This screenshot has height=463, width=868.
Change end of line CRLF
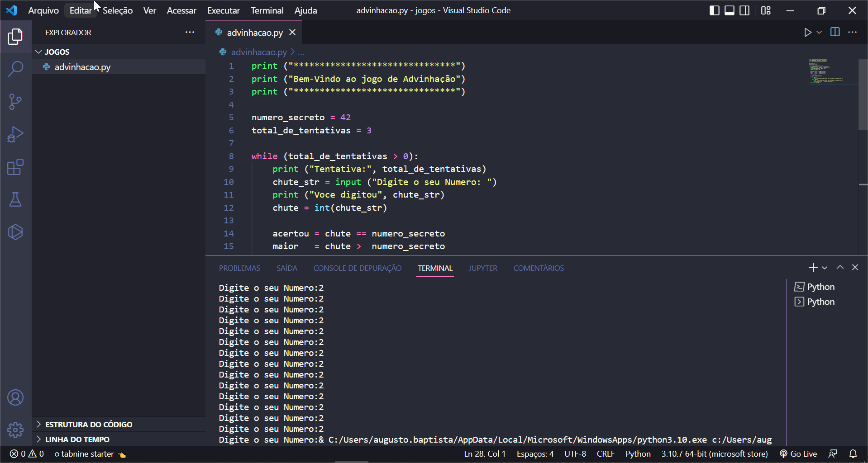click(x=606, y=454)
